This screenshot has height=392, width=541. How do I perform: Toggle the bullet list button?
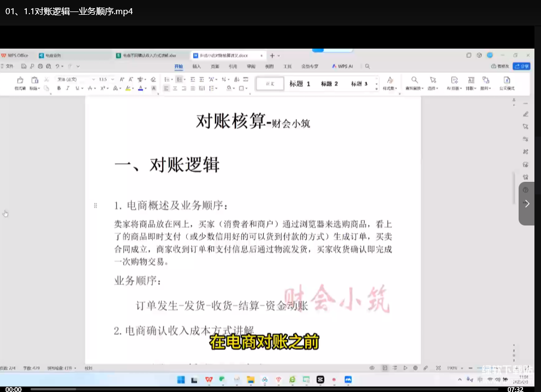(x=167, y=80)
